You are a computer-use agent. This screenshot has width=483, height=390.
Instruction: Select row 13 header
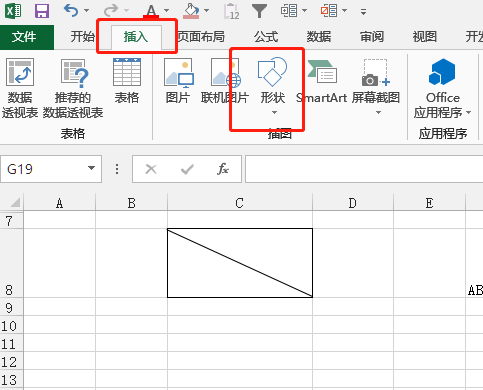(x=11, y=379)
